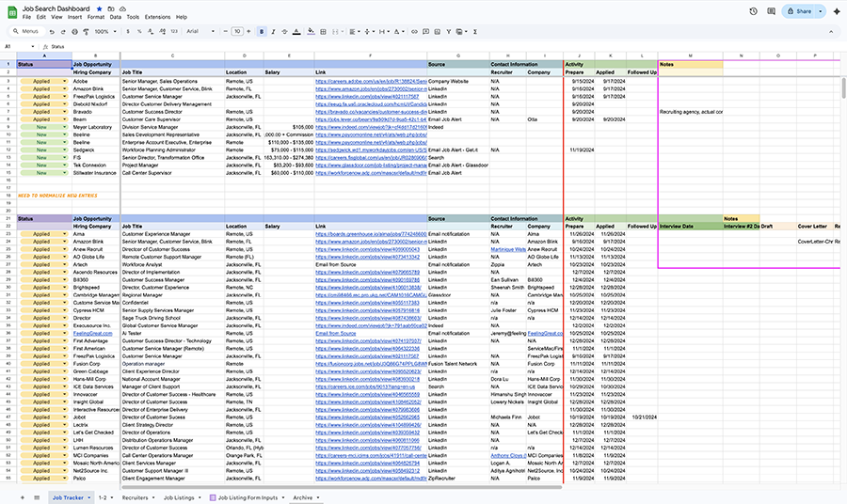847x504 pixels.
Task: Click the insert link icon
Action: [414, 32]
